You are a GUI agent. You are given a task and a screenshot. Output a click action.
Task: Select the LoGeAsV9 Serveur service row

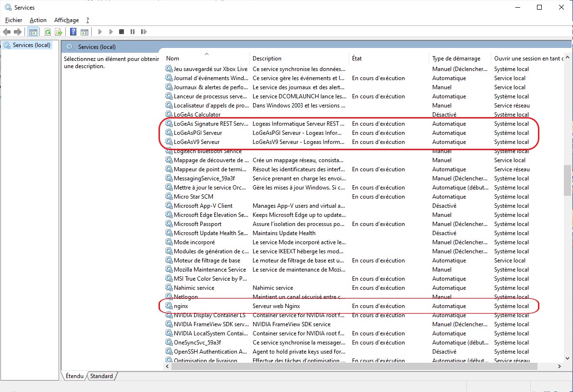196,142
